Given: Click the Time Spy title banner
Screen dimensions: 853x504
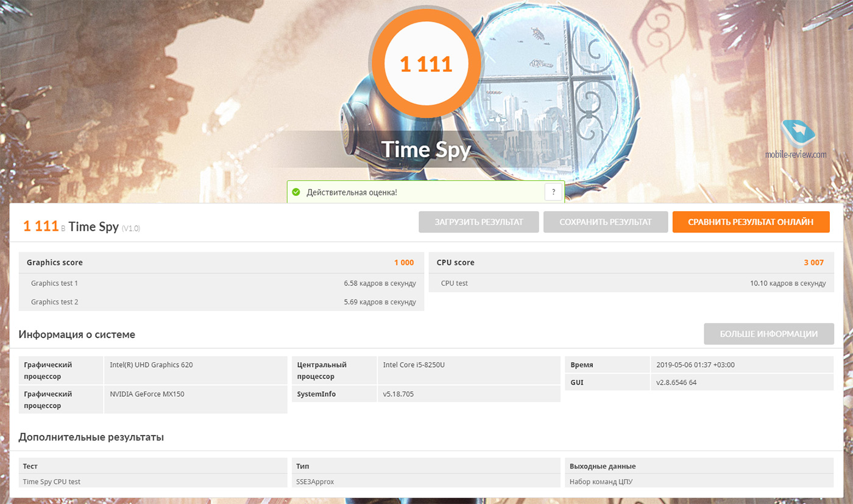Looking at the screenshot, I should point(426,149).
